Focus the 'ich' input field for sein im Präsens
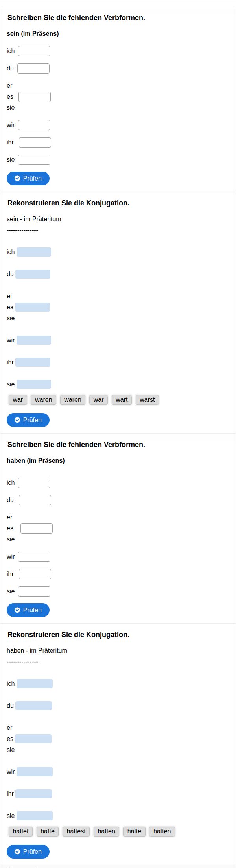Image resolution: width=236 pixels, height=868 pixels. coord(34,51)
